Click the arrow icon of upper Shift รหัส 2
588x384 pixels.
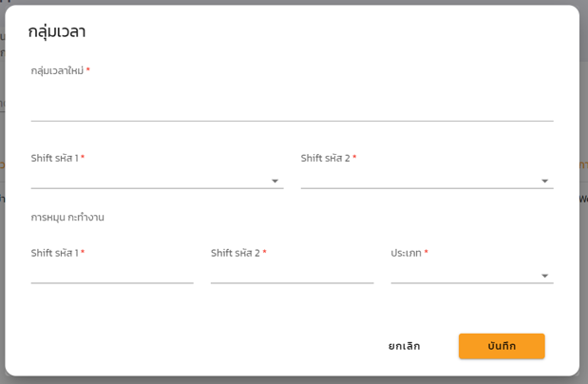544,182
